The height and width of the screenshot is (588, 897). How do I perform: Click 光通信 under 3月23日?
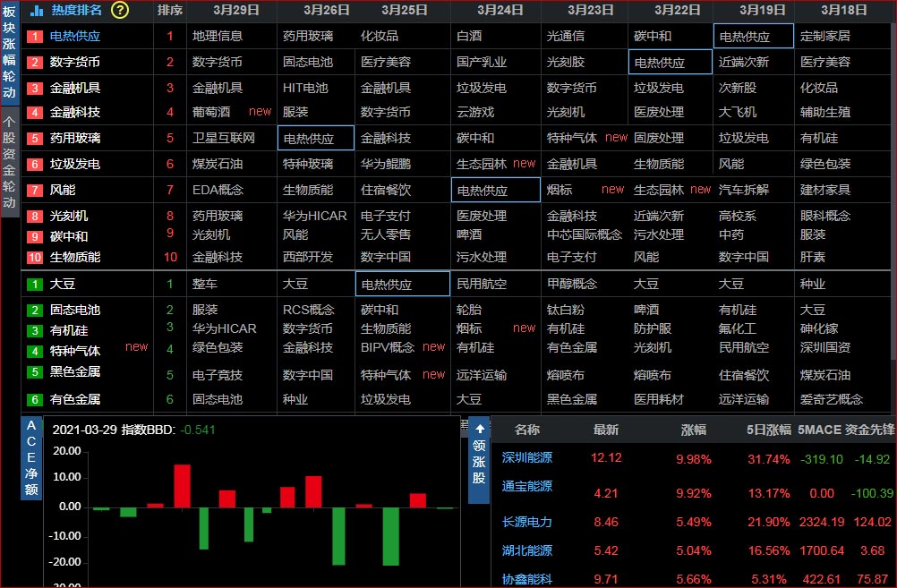coord(565,36)
